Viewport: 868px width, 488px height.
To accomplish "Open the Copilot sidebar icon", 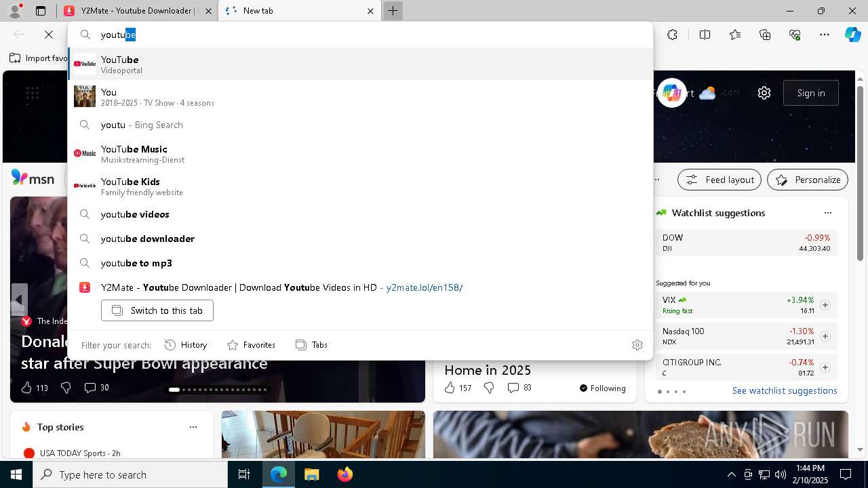I will coord(852,35).
